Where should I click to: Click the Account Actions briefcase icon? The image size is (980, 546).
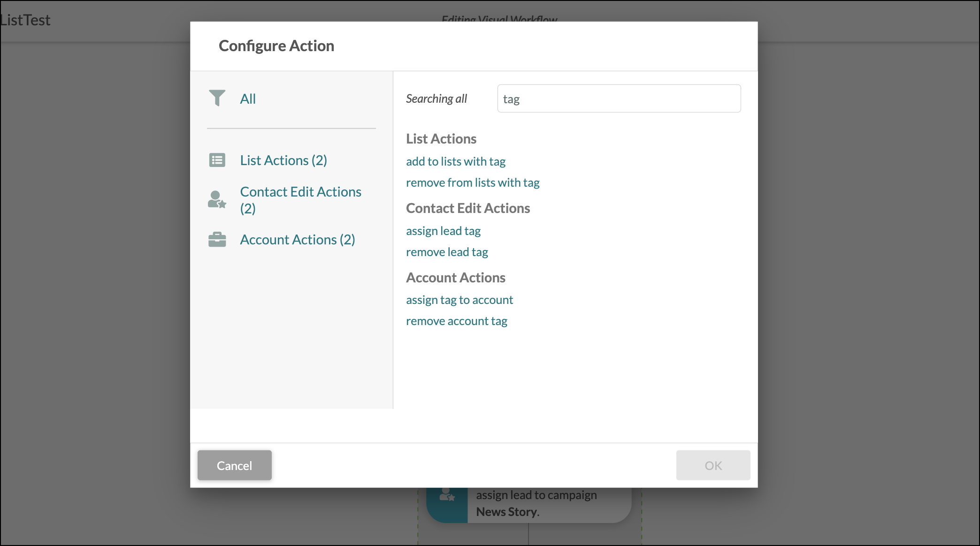pos(217,240)
